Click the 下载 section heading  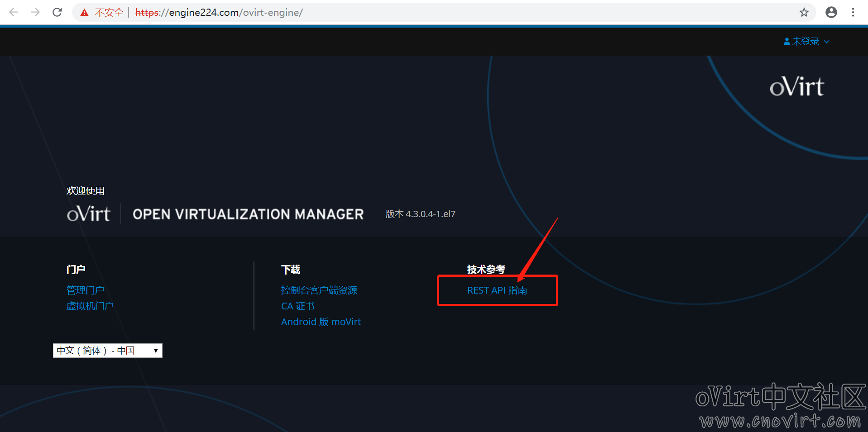[x=291, y=270]
